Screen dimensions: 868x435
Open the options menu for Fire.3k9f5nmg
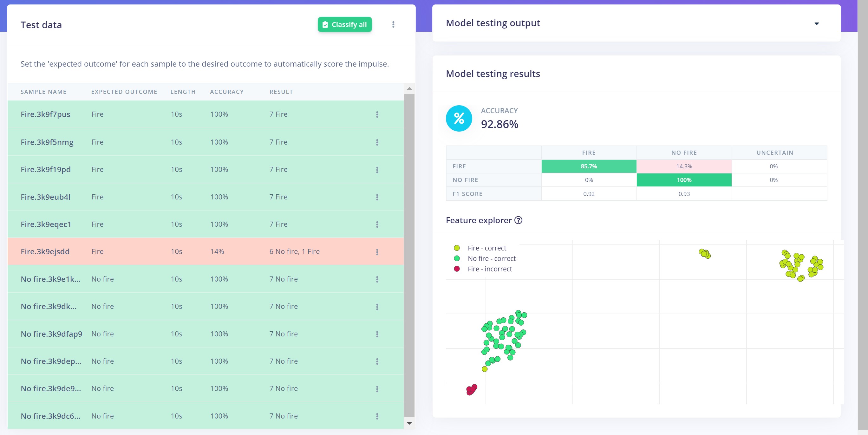point(377,142)
